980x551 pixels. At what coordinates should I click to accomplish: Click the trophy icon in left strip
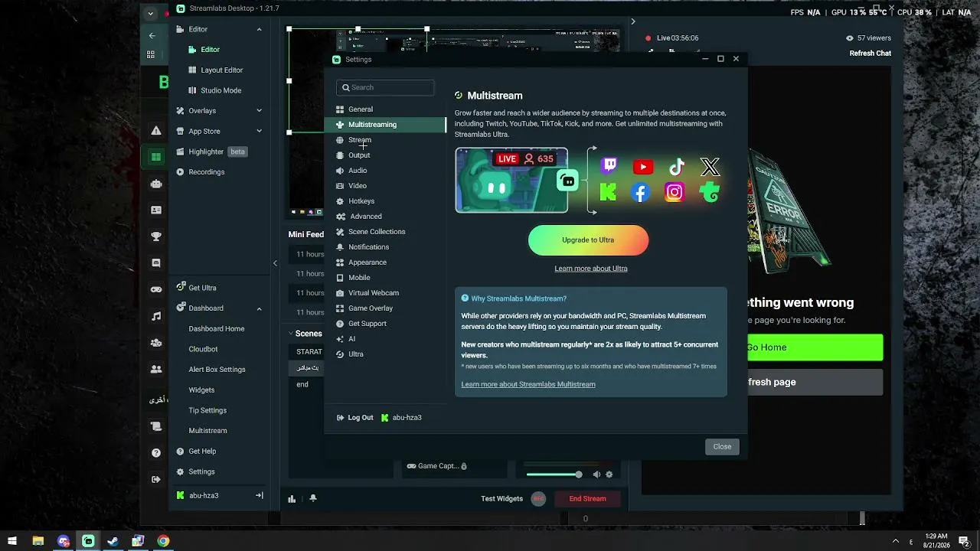pos(156,236)
